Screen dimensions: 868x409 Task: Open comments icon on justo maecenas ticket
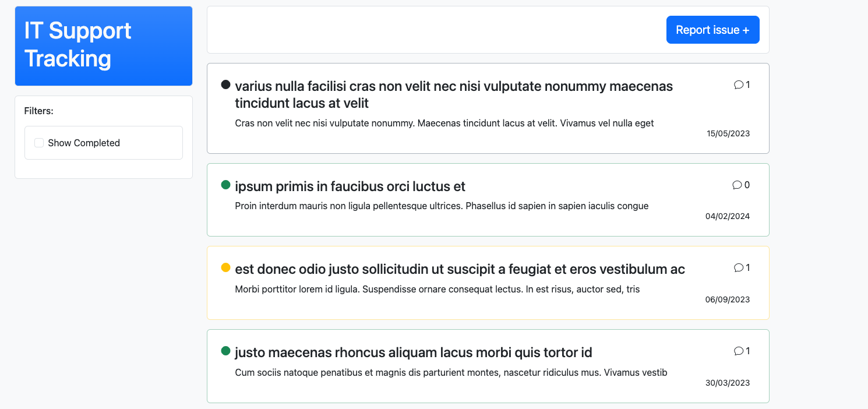[x=739, y=351]
